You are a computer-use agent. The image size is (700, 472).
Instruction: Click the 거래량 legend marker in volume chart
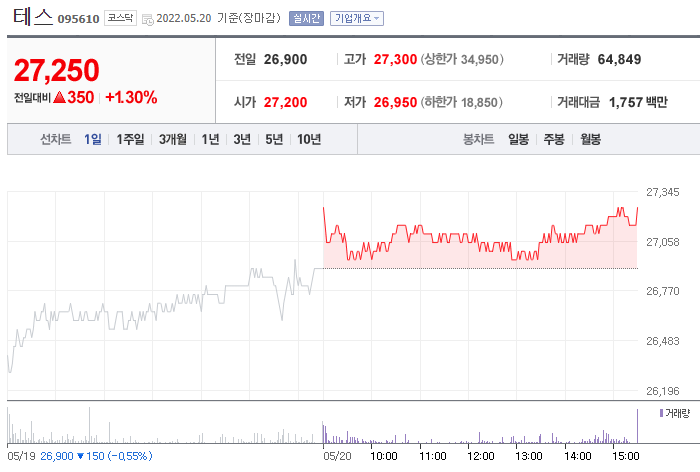(x=661, y=413)
